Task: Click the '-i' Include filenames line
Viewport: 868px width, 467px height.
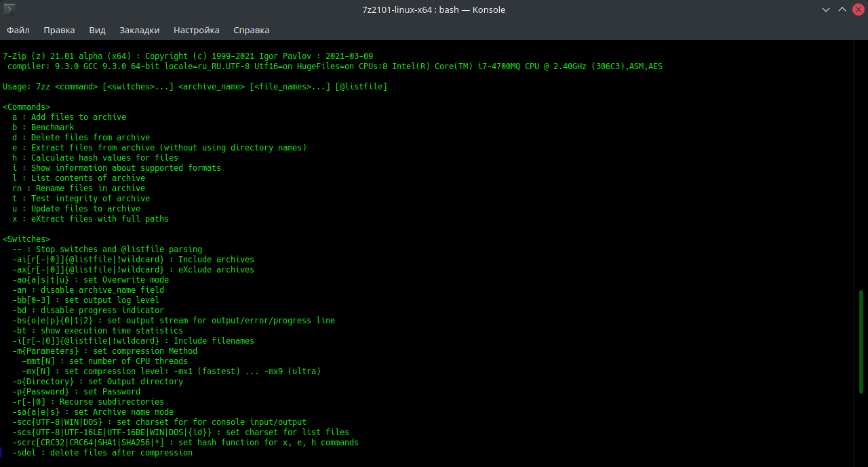Action: point(134,341)
